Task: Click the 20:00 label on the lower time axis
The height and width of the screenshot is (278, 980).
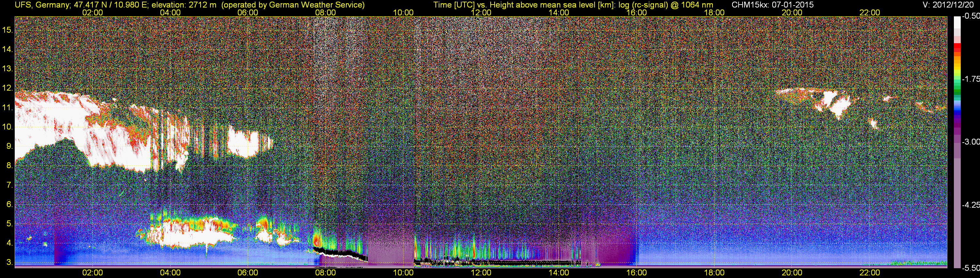Action: coord(792,273)
